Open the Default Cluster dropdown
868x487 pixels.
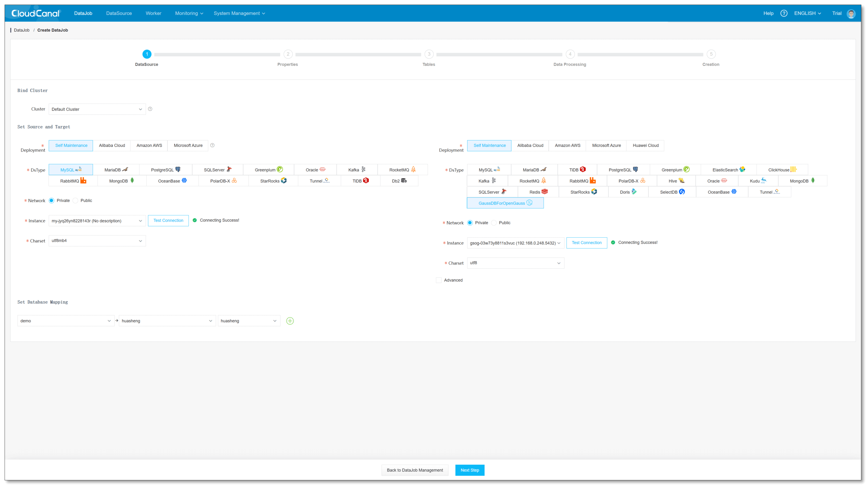97,109
